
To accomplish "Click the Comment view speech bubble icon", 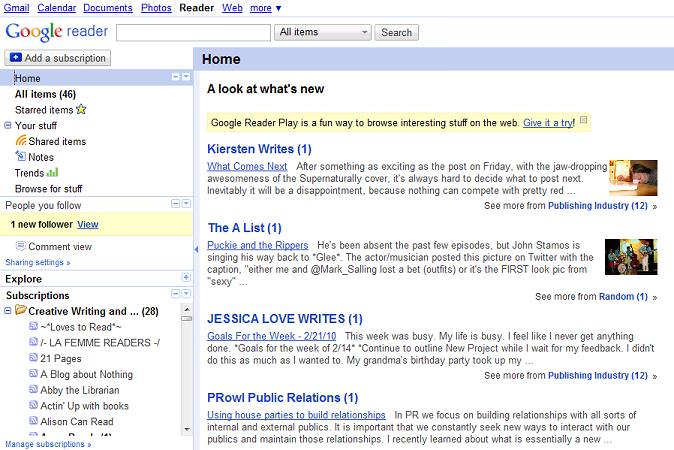I will [21, 246].
